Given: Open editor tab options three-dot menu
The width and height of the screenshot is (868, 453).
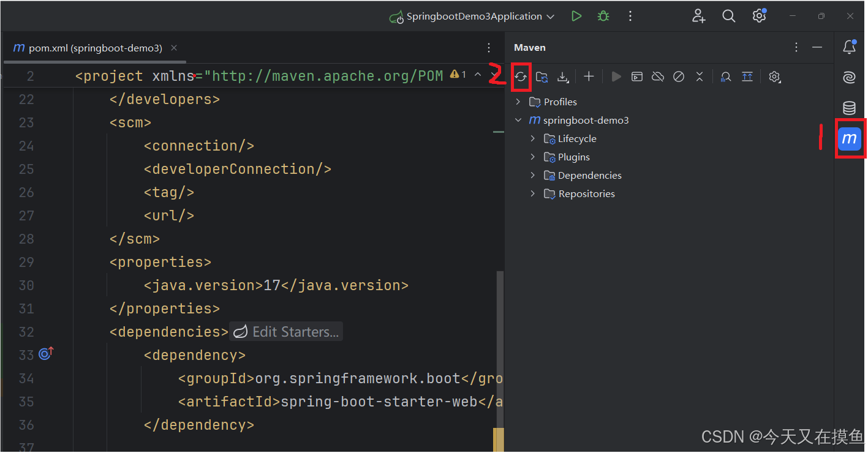Looking at the screenshot, I should (x=488, y=48).
